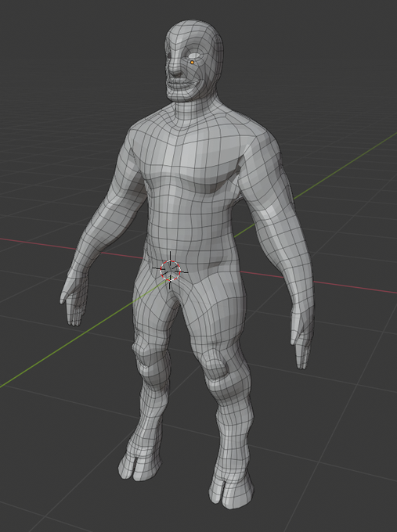Click the orange origin dot near the eye
Viewport: 397px width, 532px height.
(192, 63)
